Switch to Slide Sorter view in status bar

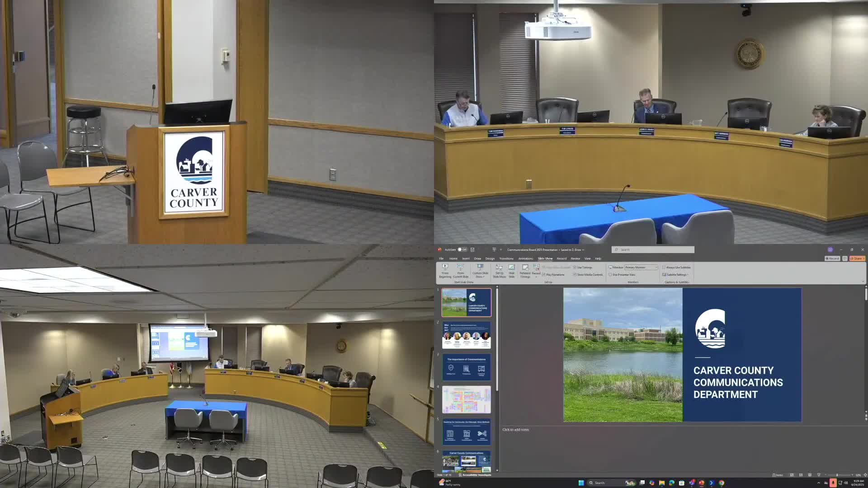click(x=801, y=475)
